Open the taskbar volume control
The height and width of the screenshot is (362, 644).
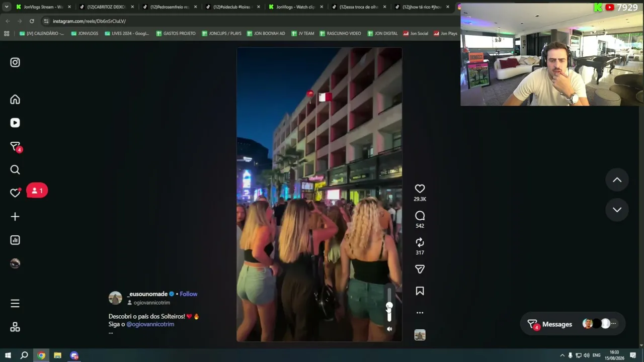tap(586, 355)
